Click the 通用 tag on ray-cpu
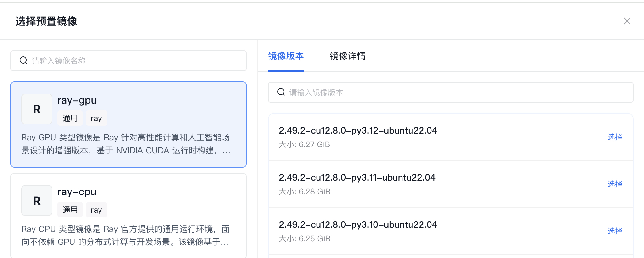The height and width of the screenshot is (258, 644). pyautogui.click(x=70, y=210)
